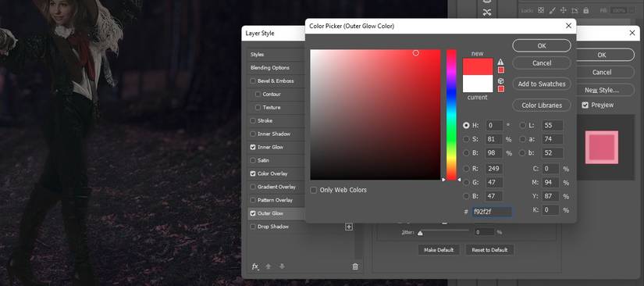Click the gamut-safe color square below warning triangle

coord(501,70)
